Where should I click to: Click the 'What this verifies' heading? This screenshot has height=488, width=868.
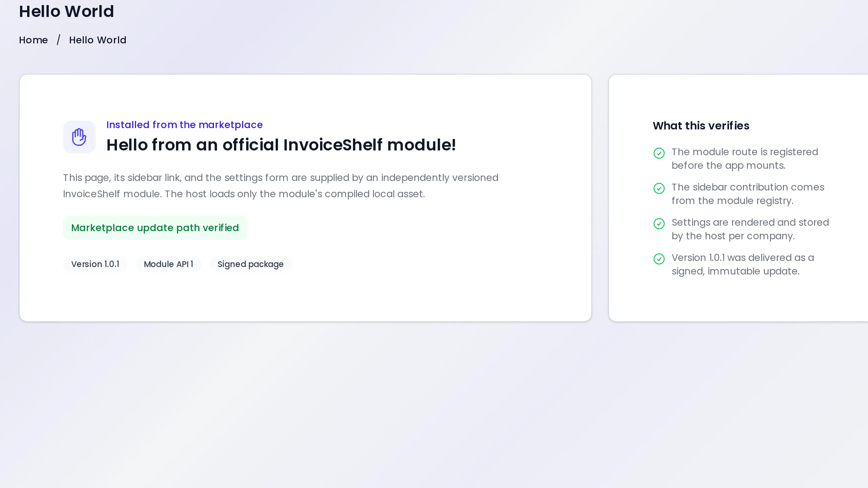(x=701, y=126)
